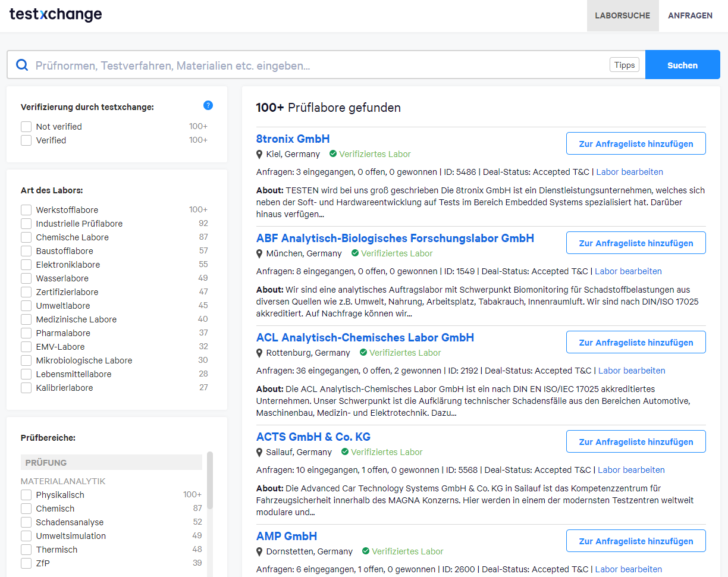Toggle the Umweltlabore checkbox
The image size is (728, 577).
pyautogui.click(x=26, y=306)
